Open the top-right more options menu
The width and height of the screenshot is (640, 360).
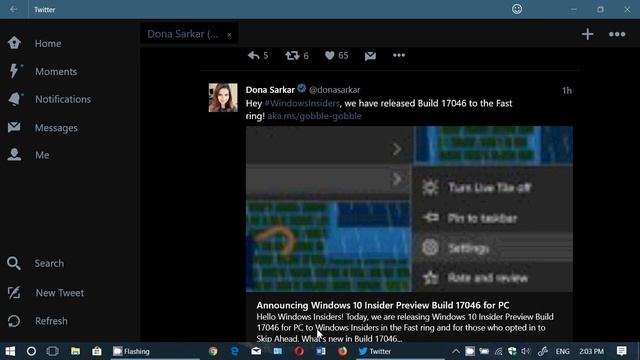point(617,35)
